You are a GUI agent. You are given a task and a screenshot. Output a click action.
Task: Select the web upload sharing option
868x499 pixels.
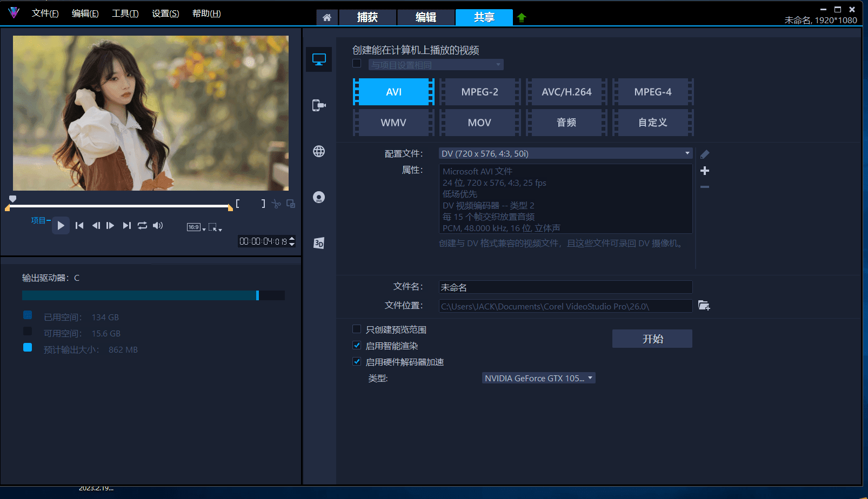point(319,152)
